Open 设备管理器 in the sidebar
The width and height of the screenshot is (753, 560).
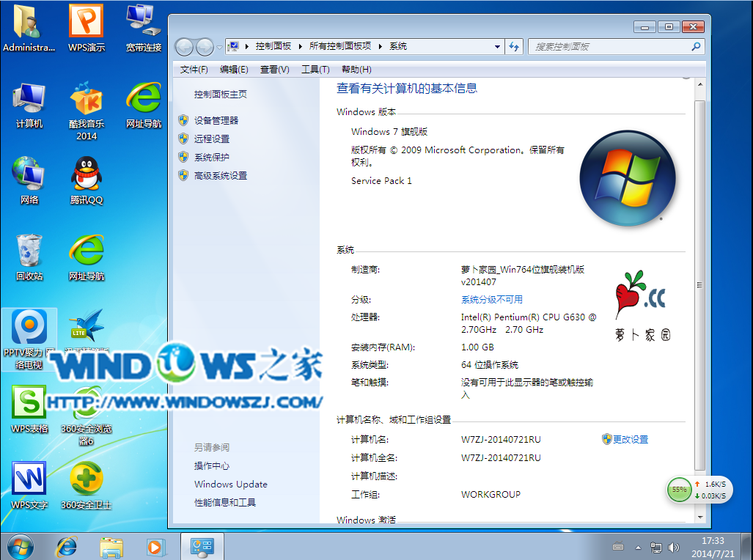(217, 120)
